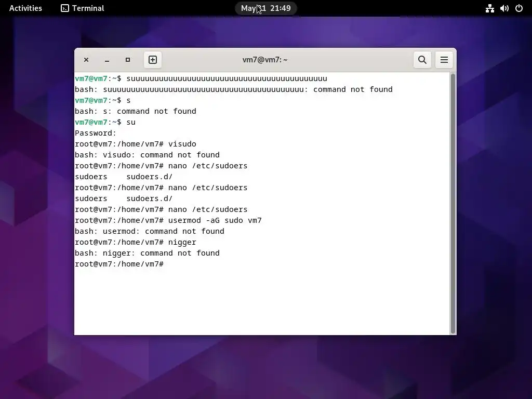The height and width of the screenshot is (399, 532).
Task: Open the network status icon in top bar
Action: click(489, 8)
